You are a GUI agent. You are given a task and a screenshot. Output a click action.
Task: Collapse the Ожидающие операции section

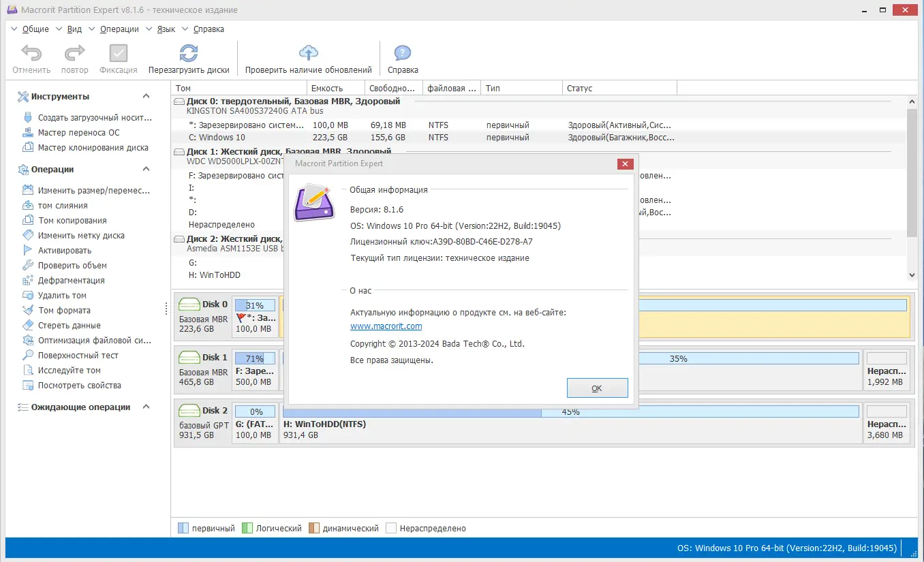[x=146, y=407]
